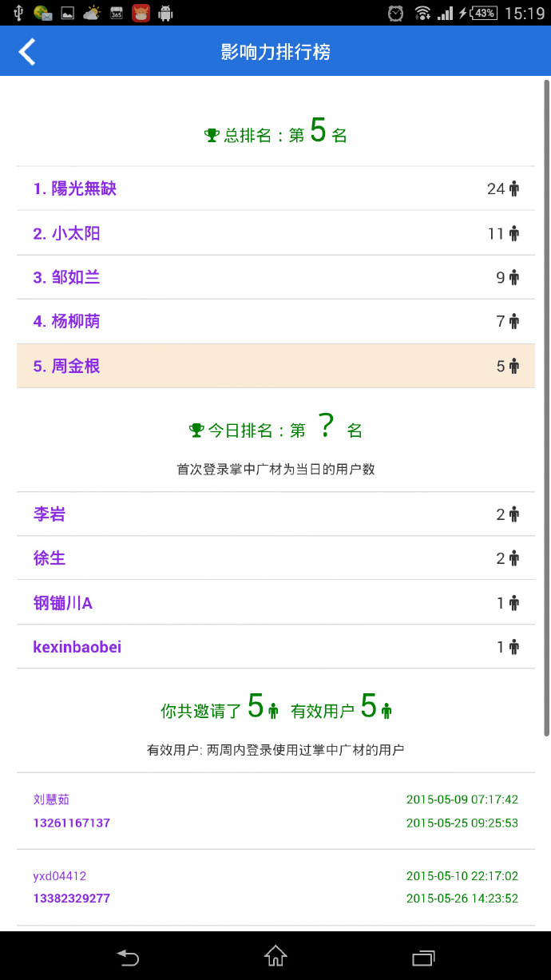This screenshot has width=551, height=980.
Task: Tap the back arrow in header
Action: coord(27,52)
